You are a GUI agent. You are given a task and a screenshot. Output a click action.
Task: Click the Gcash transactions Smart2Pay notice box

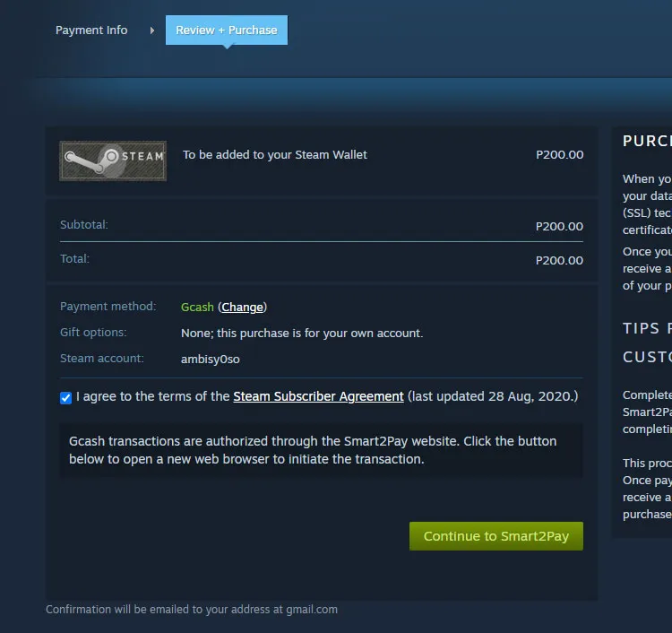pyautogui.click(x=321, y=450)
